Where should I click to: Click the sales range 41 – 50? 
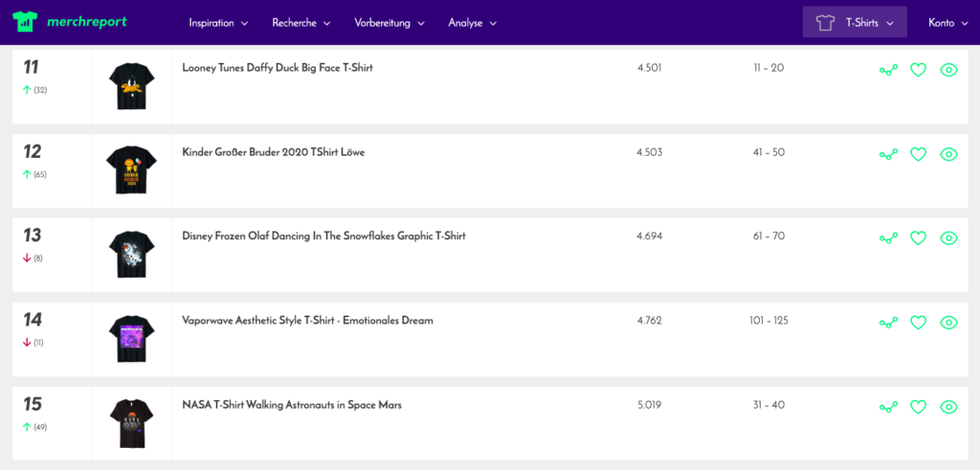(768, 152)
